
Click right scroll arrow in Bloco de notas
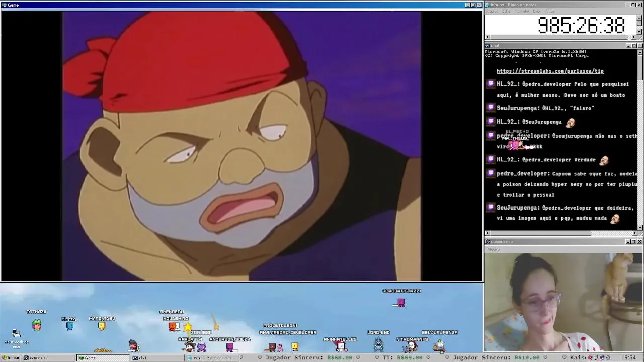coord(634,37)
